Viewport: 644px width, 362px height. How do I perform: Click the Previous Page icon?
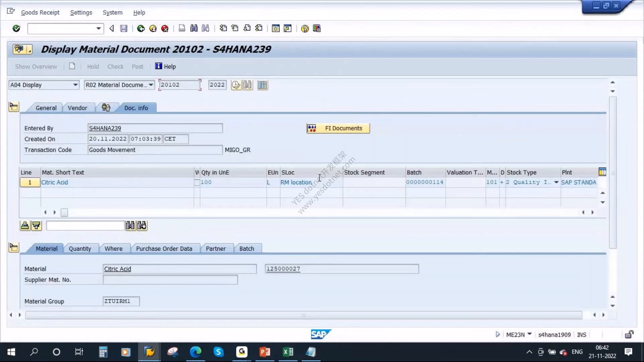(x=235, y=28)
